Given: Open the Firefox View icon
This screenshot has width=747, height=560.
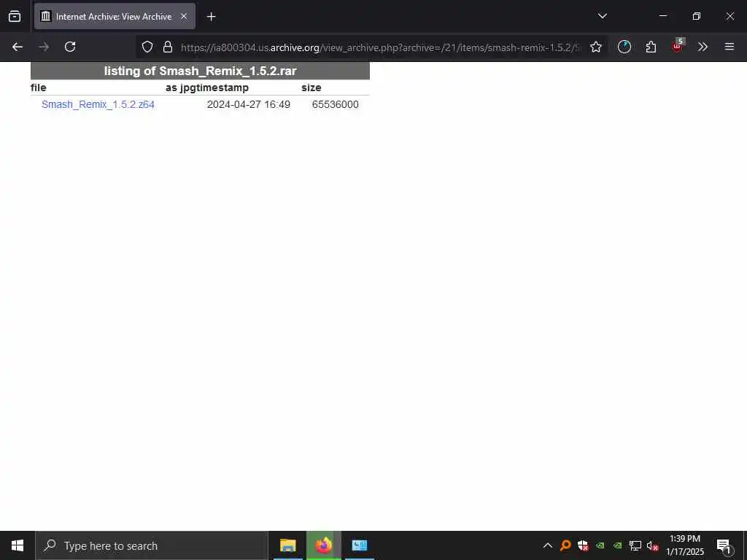Looking at the screenshot, I should [15, 16].
